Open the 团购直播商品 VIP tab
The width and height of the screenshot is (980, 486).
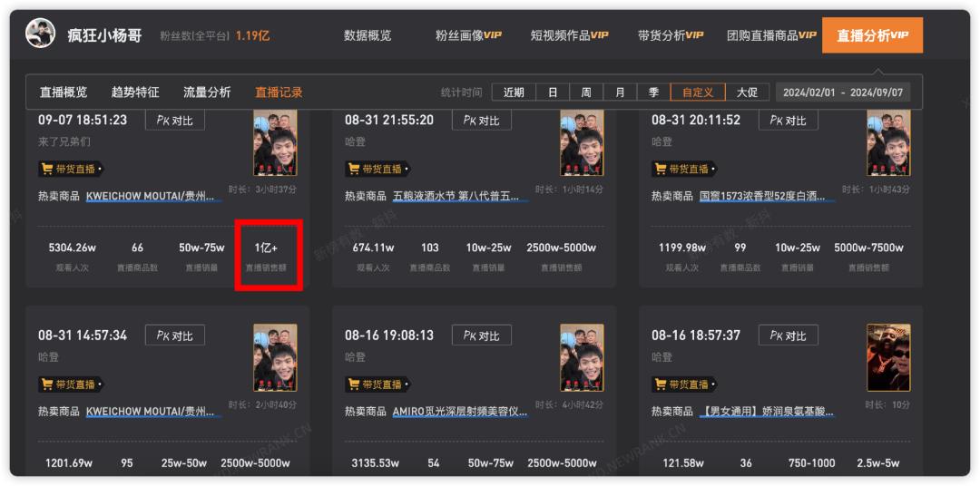click(x=772, y=35)
